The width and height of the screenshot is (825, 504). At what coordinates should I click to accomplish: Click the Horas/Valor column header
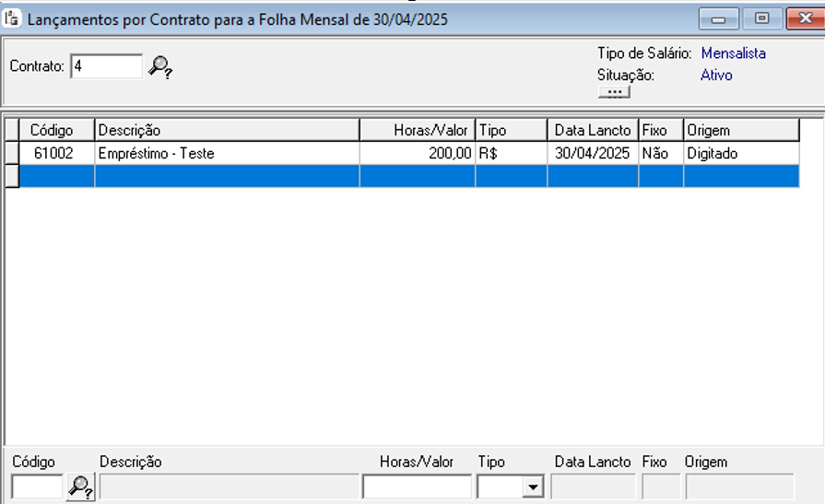tap(418, 130)
